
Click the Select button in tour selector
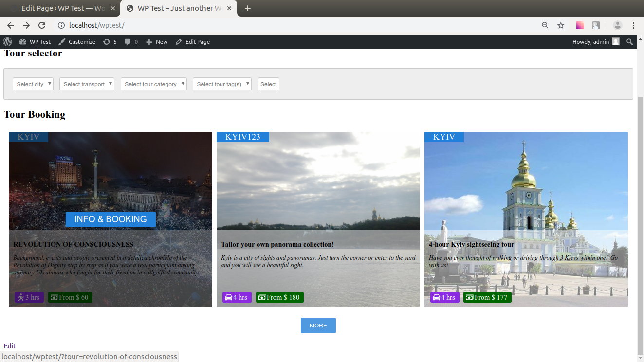coord(269,84)
